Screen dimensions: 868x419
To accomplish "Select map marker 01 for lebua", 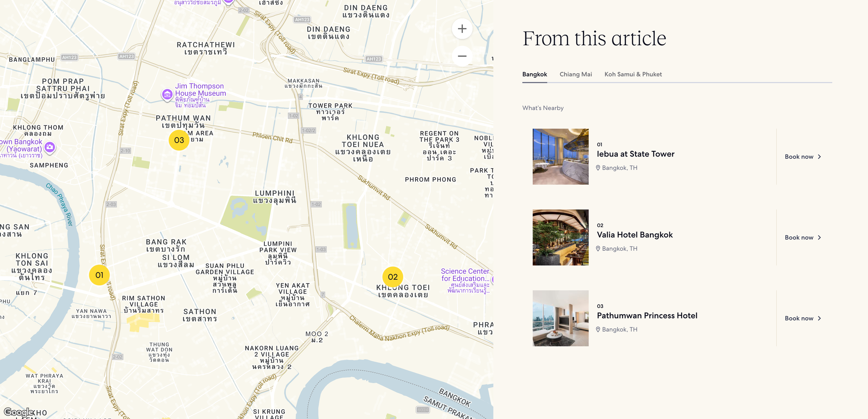I will click(x=99, y=275).
